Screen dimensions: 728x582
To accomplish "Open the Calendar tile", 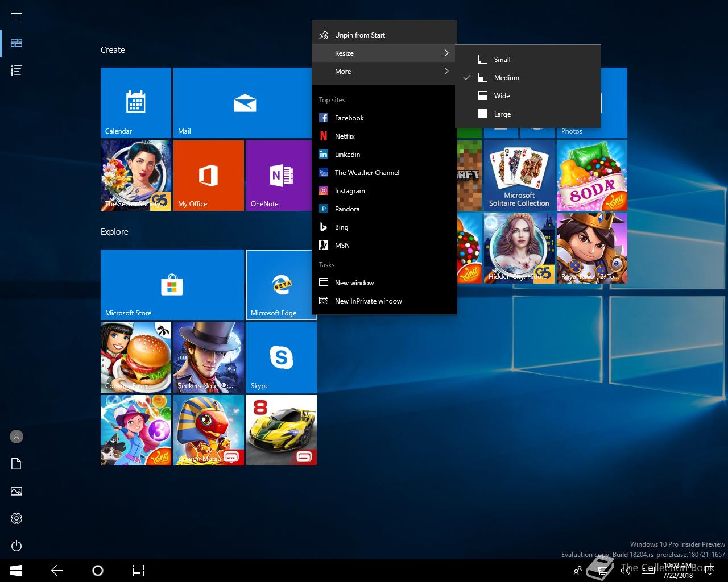I will [x=136, y=103].
